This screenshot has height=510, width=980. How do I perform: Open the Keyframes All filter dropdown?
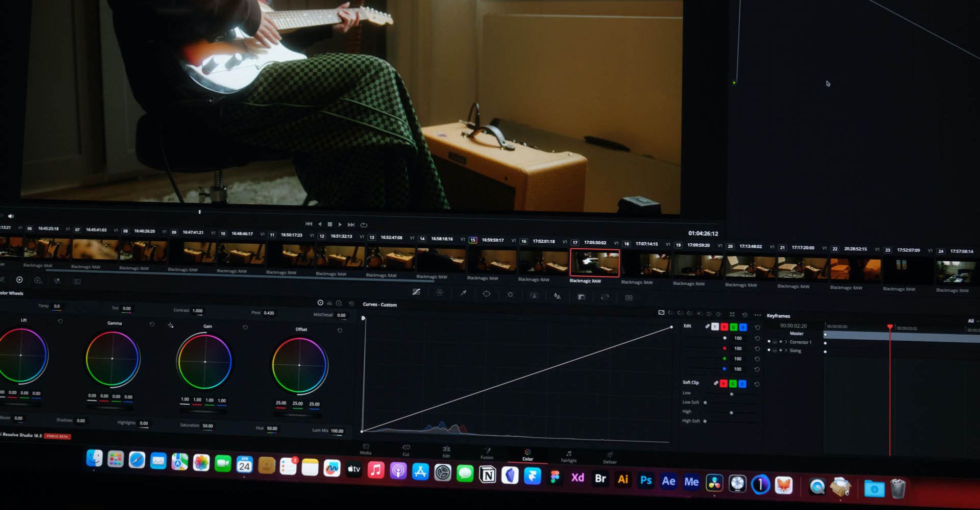pyautogui.click(x=972, y=321)
